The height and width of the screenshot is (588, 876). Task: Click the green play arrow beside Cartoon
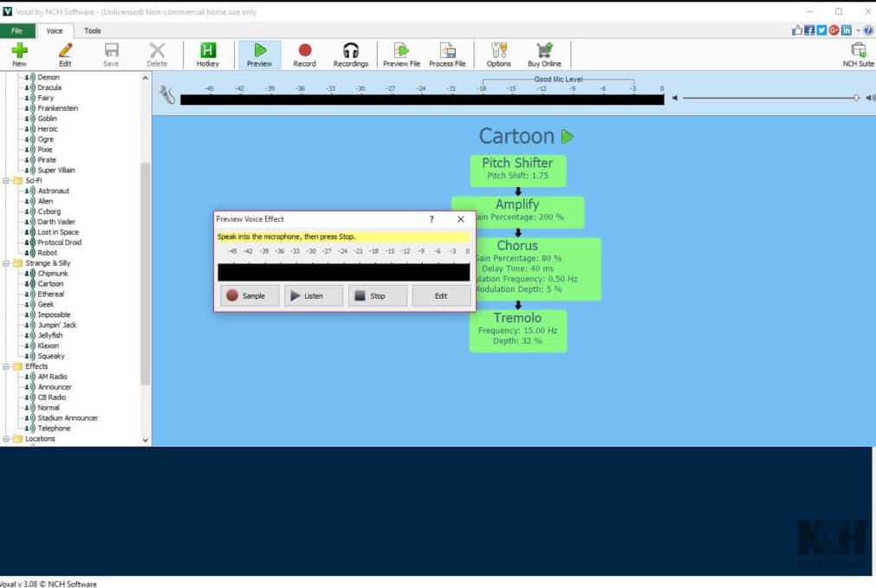(568, 136)
